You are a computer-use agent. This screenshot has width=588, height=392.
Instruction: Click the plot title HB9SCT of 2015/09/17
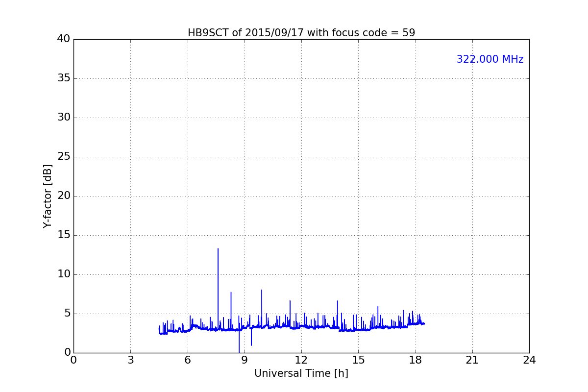(x=301, y=33)
